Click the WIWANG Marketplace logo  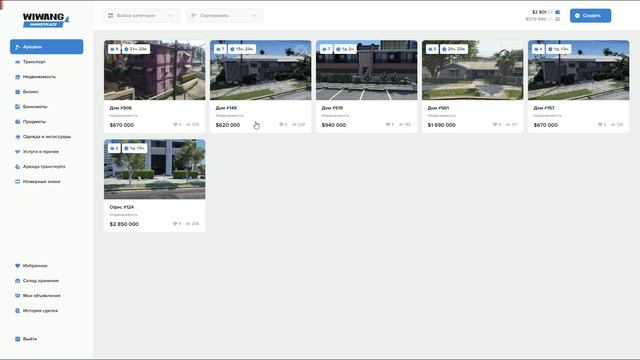pos(46,20)
